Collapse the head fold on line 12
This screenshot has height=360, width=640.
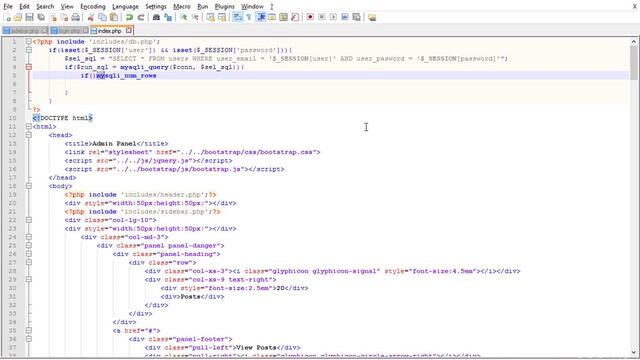click(x=29, y=135)
